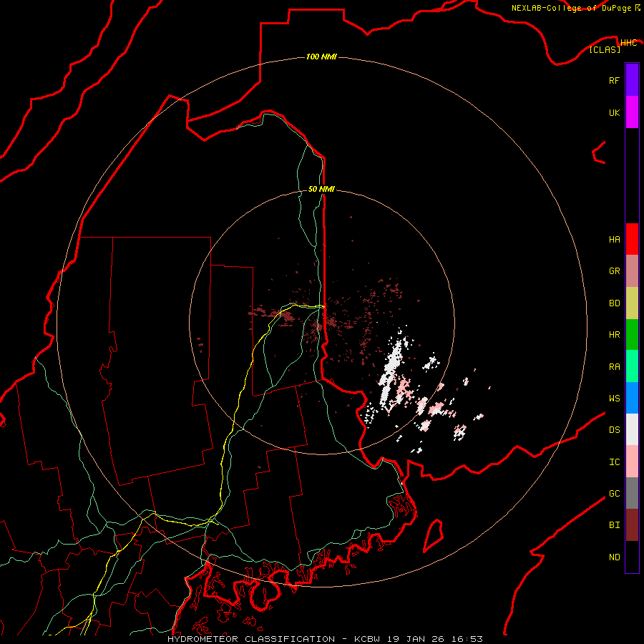This screenshot has width=644, height=644.
Task: Click the GC gray legend swatch
Action: click(632, 493)
